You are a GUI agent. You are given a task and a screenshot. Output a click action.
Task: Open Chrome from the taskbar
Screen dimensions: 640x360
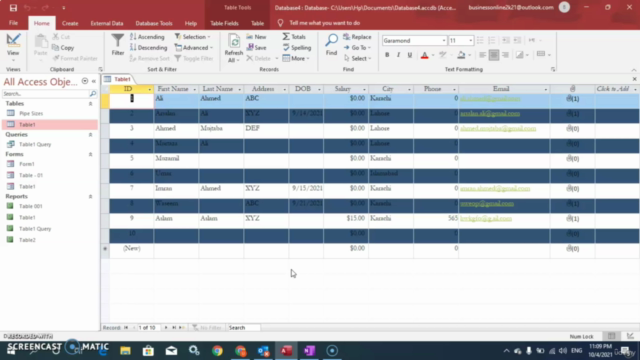click(x=218, y=351)
